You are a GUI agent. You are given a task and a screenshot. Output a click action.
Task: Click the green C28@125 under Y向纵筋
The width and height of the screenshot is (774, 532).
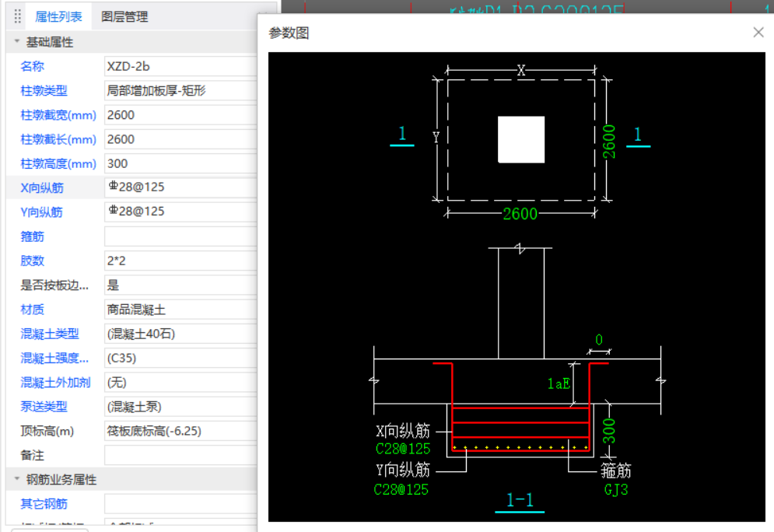click(x=401, y=489)
